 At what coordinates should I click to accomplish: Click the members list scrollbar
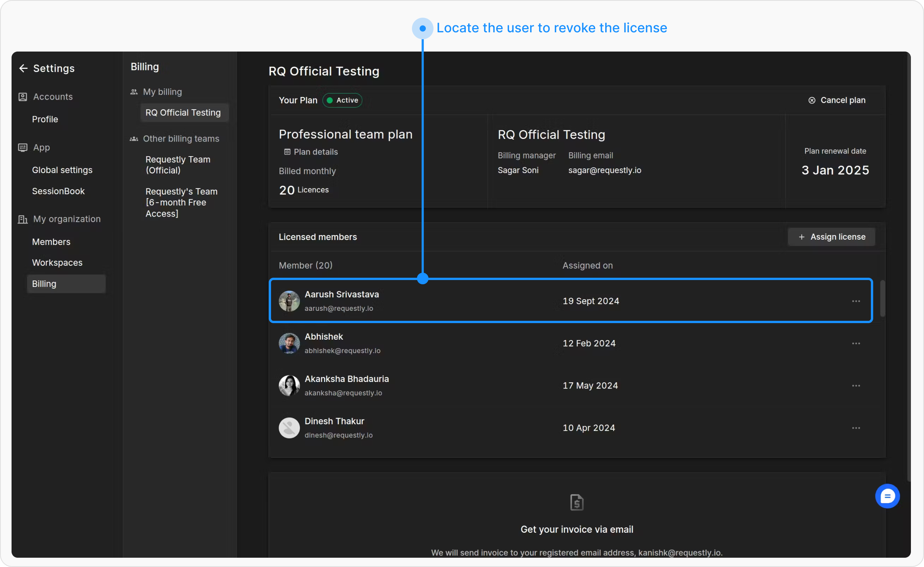click(x=882, y=299)
